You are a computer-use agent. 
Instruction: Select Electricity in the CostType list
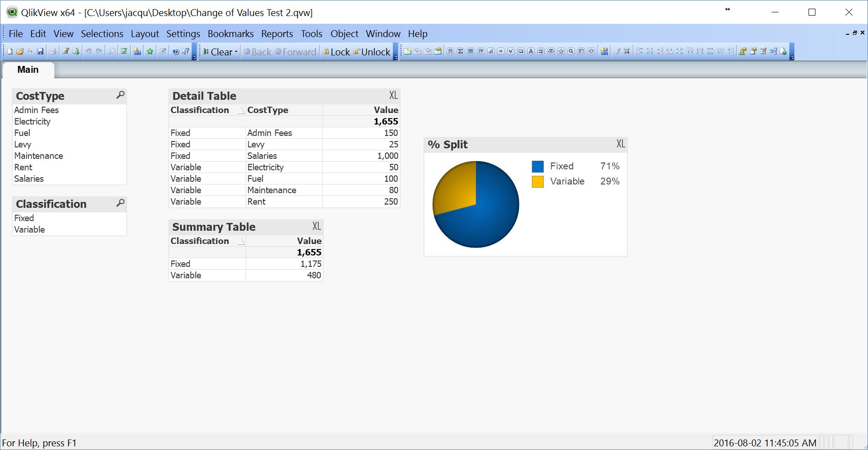(69, 121)
